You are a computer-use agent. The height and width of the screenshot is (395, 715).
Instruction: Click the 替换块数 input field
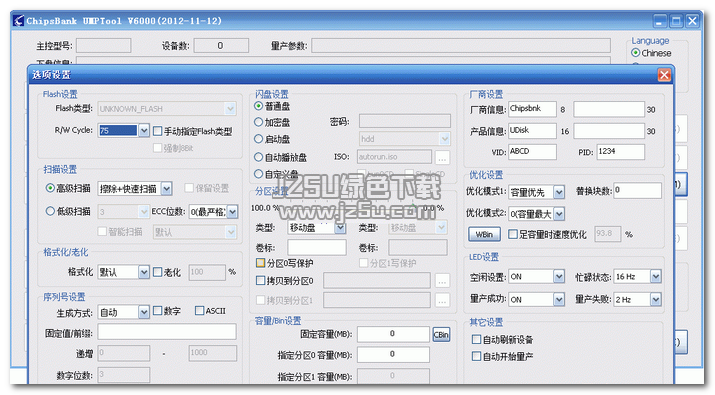637,191
